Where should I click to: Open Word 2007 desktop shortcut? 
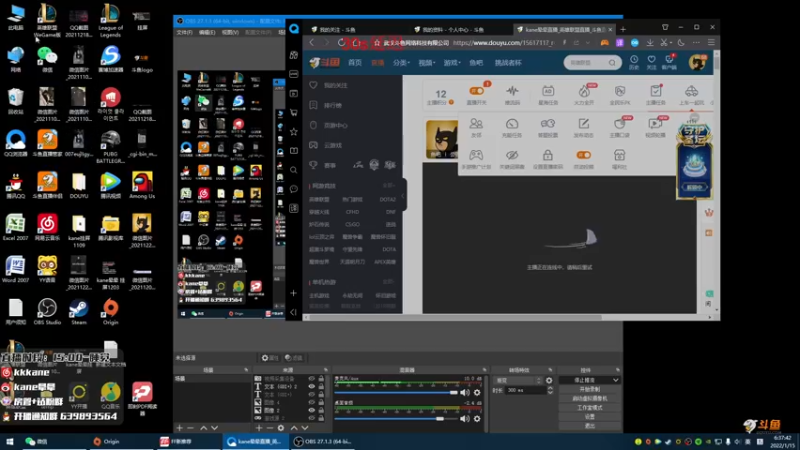(x=15, y=269)
